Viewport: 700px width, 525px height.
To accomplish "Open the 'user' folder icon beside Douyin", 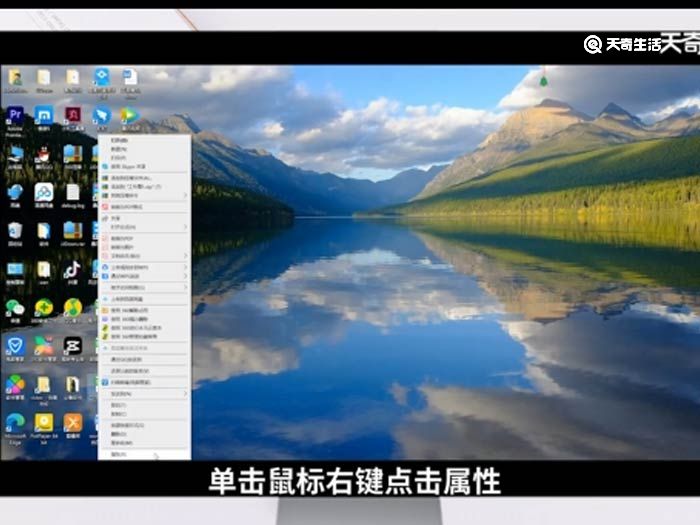I will click(x=44, y=269).
